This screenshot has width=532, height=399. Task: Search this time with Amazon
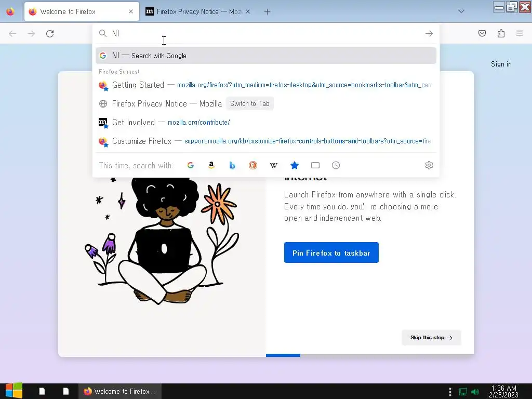pos(211,165)
